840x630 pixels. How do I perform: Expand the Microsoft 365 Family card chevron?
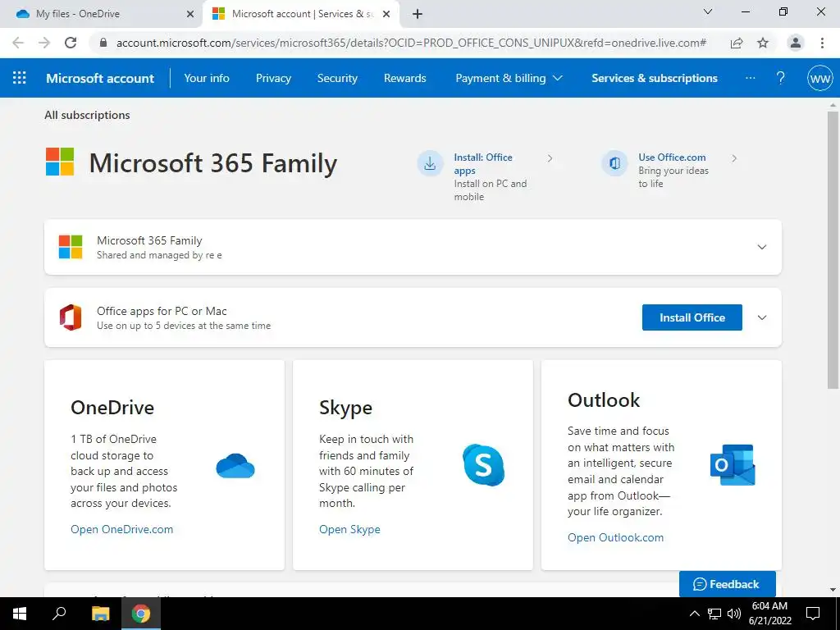(762, 247)
